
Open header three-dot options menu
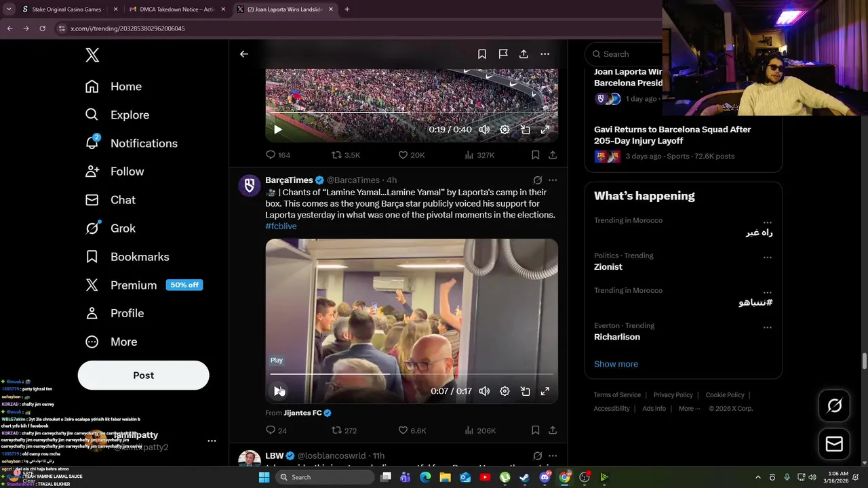coord(545,54)
